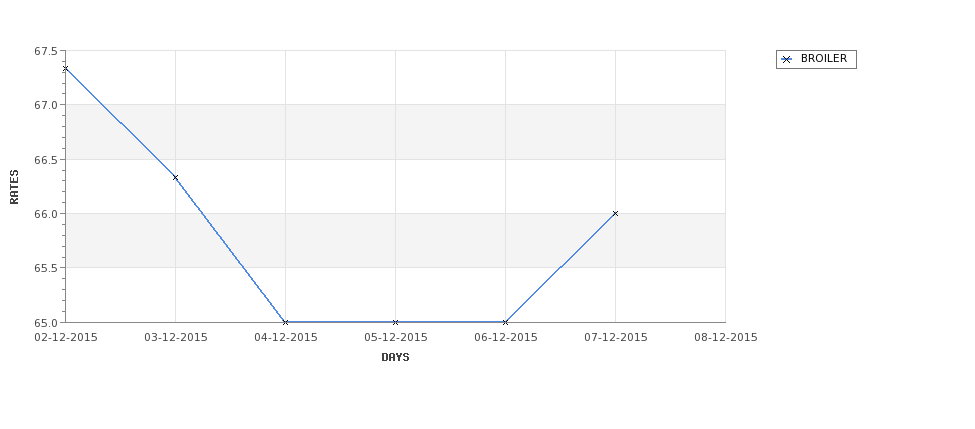Image resolution: width=975 pixels, height=429 pixels.
Task: Click the 08-12-2015 x-axis date label
Action: [726, 338]
